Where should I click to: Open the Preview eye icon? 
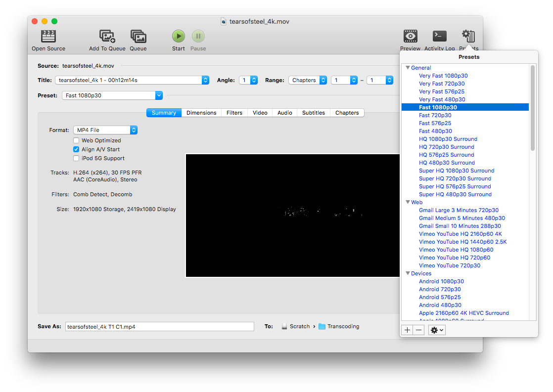tap(411, 36)
